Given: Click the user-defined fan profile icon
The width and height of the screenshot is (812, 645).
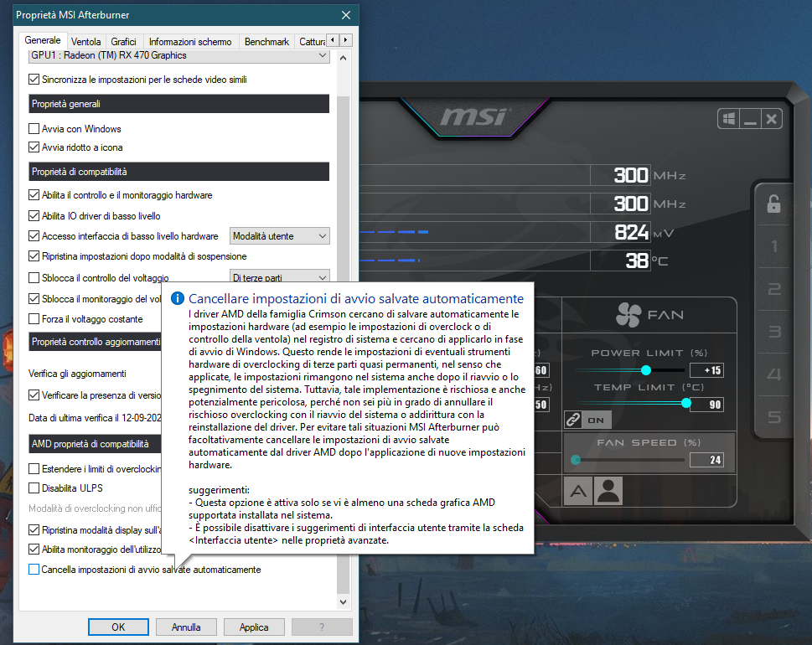Looking at the screenshot, I should coord(608,491).
